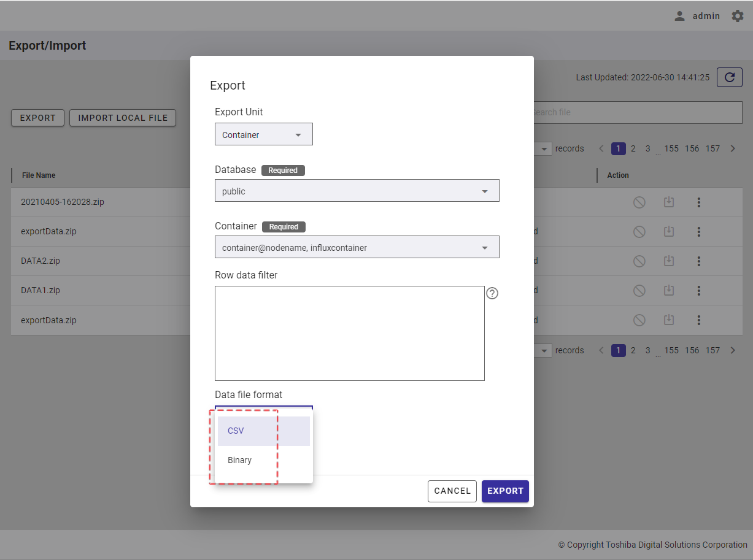The image size is (753, 560).
Task: Click next page arrow in top pagination
Action: click(732, 148)
